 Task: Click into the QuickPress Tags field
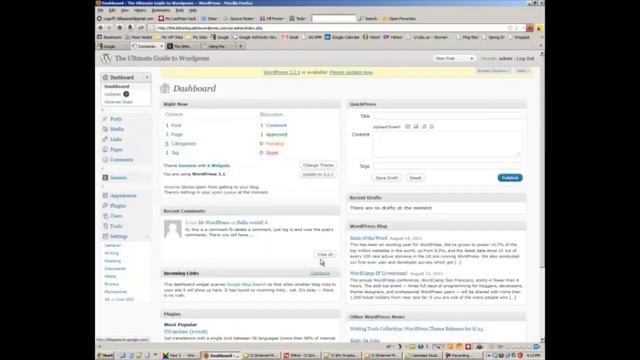coord(447,166)
